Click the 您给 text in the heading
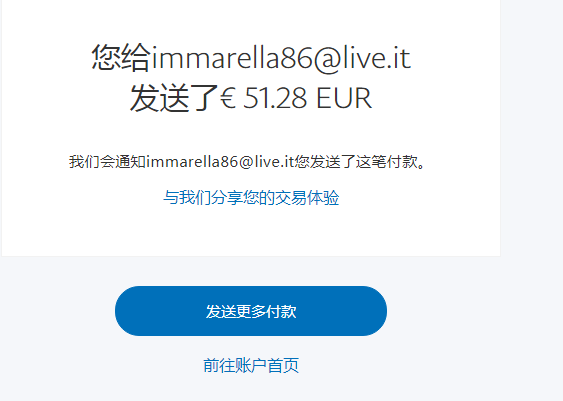Viewport: 563px width, 401px height. click(121, 57)
